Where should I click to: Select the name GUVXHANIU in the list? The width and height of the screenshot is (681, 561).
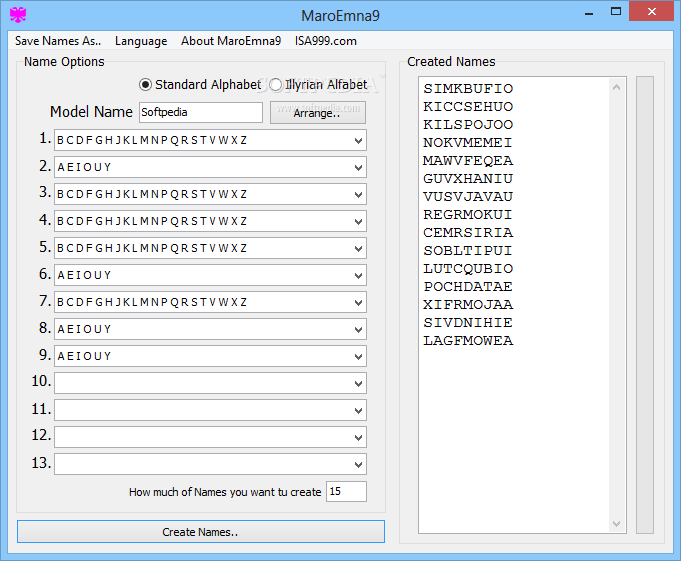(468, 178)
